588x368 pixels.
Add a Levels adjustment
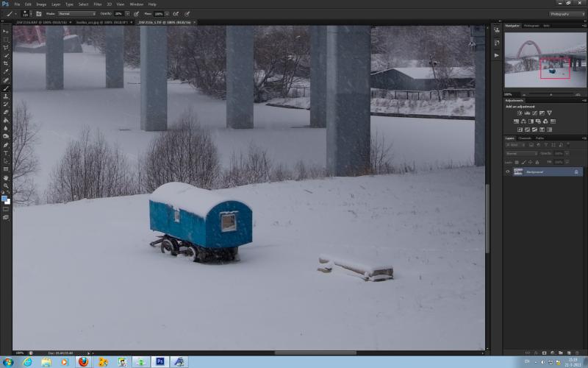527,113
